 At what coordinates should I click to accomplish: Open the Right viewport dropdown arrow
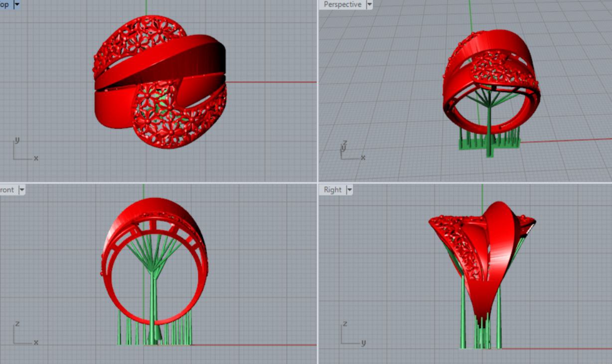pyautogui.click(x=349, y=190)
